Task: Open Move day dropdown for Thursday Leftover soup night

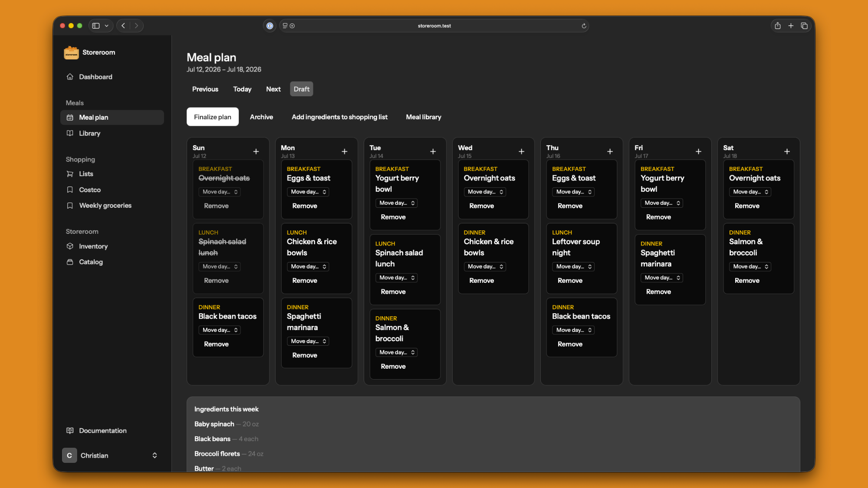Action: click(x=573, y=266)
